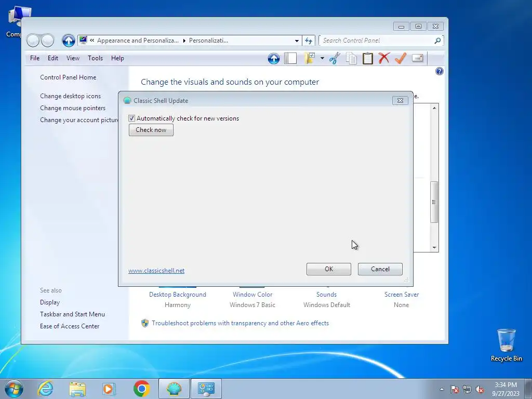Click the address bar folder icon

pyautogui.click(x=83, y=41)
